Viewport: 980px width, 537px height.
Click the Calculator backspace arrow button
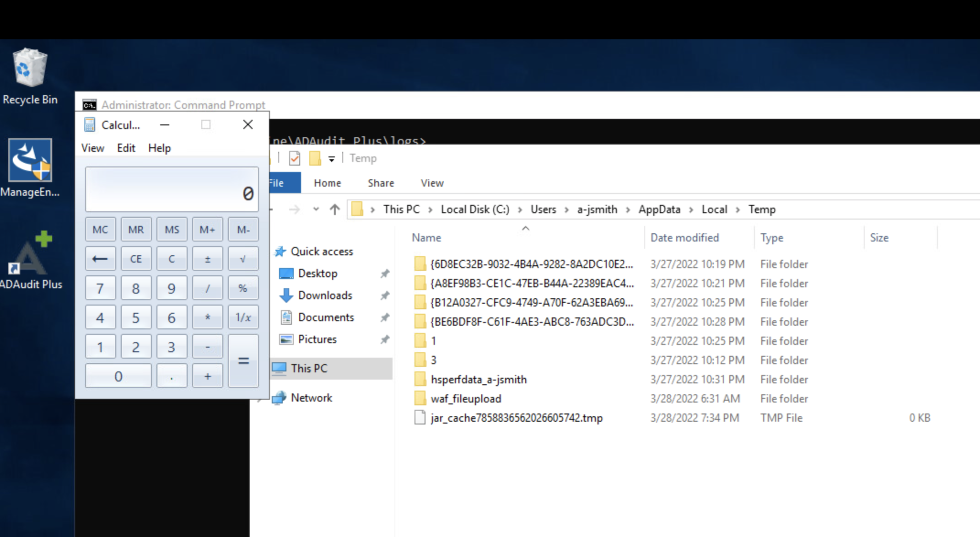100,259
